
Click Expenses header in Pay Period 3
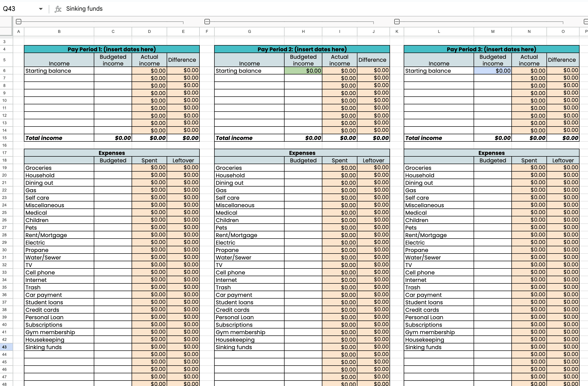pyautogui.click(x=491, y=153)
